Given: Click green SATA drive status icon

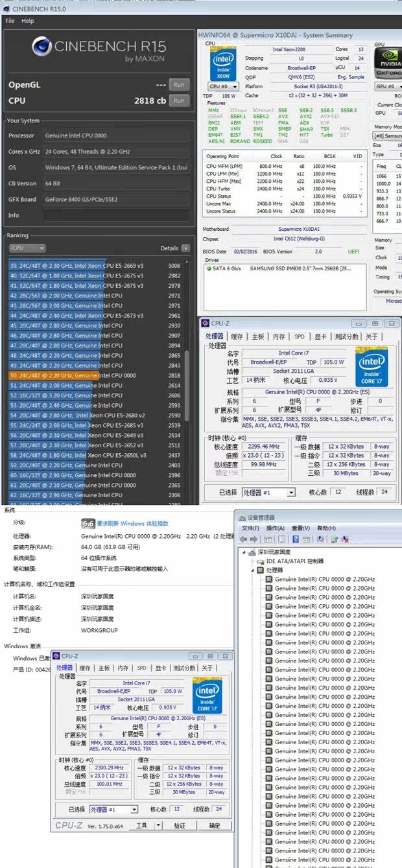Looking at the screenshot, I should [x=208, y=268].
